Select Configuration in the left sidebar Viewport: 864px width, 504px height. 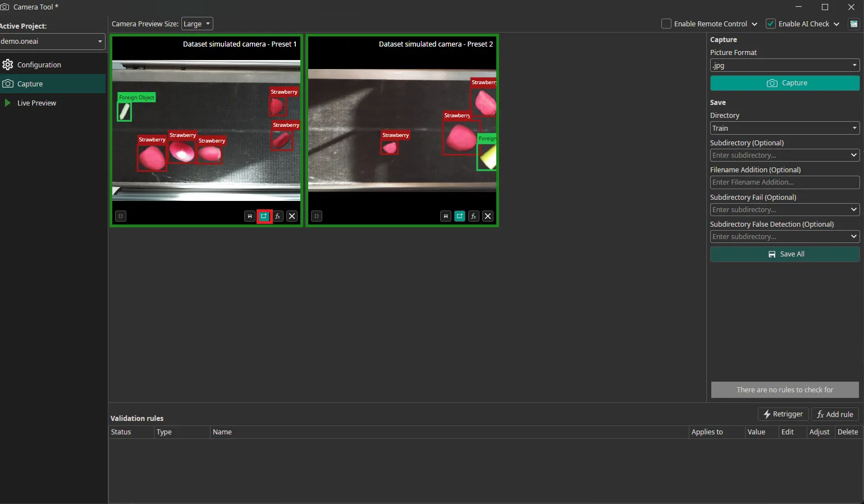[x=39, y=65]
